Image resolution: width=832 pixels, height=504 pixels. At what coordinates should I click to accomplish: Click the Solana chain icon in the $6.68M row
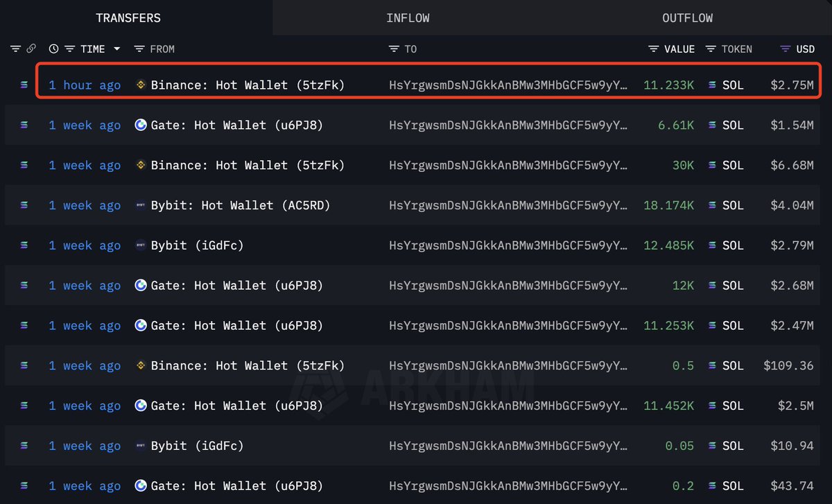tap(25, 166)
